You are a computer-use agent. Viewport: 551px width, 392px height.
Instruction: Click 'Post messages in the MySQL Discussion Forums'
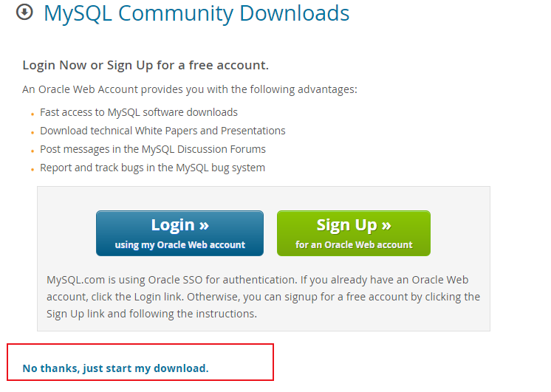click(x=153, y=149)
